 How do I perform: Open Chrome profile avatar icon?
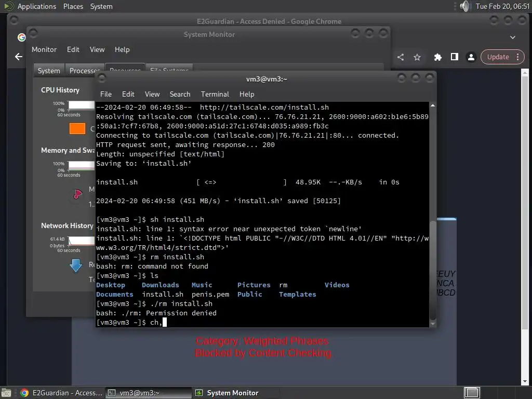(x=471, y=57)
